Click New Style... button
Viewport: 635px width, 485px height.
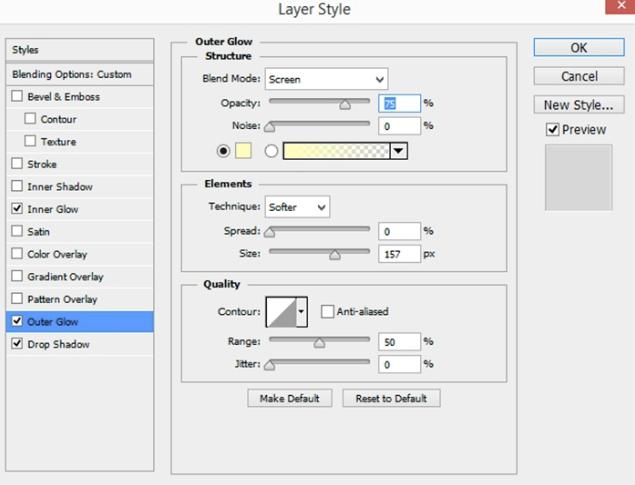click(x=579, y=105)
